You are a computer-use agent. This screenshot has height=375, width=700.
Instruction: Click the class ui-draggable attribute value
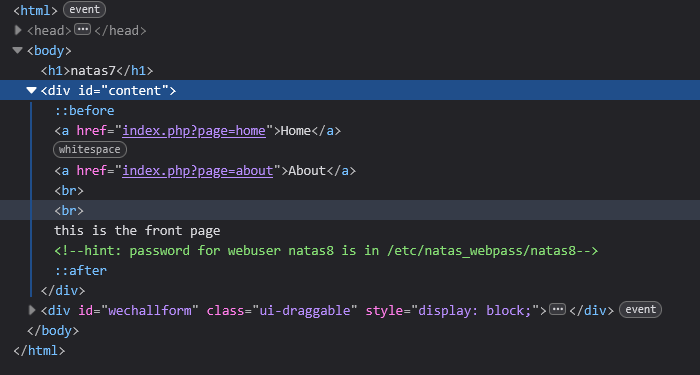tap(305, 311)
